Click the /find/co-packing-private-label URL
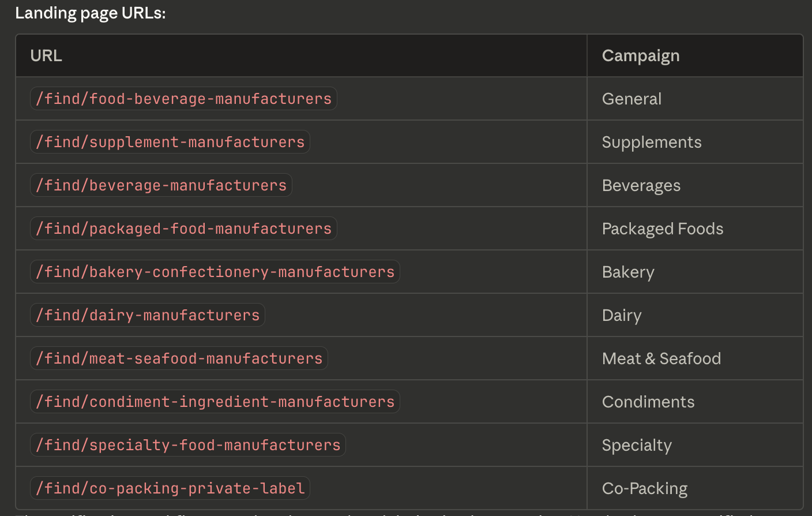 click(170, 488)
